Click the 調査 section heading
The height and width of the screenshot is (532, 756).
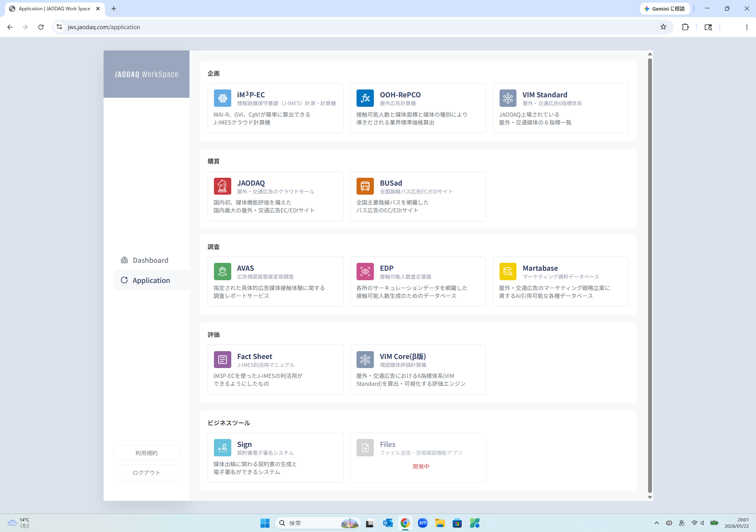tap(214, 247)
